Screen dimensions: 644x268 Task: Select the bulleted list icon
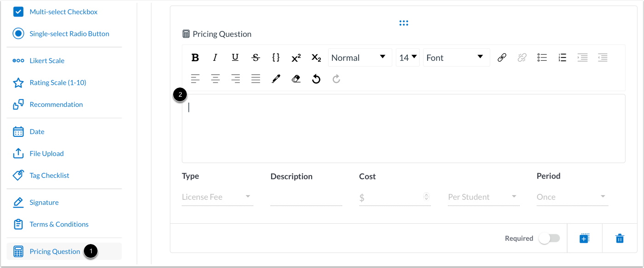542,57
